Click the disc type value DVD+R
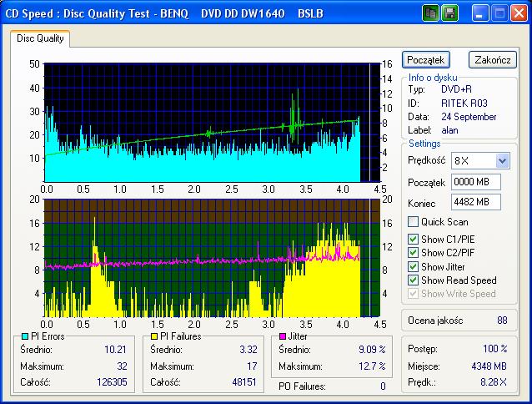Image resolution: width=532 pixels, height=404 pixels. click(x=456, y=89)
